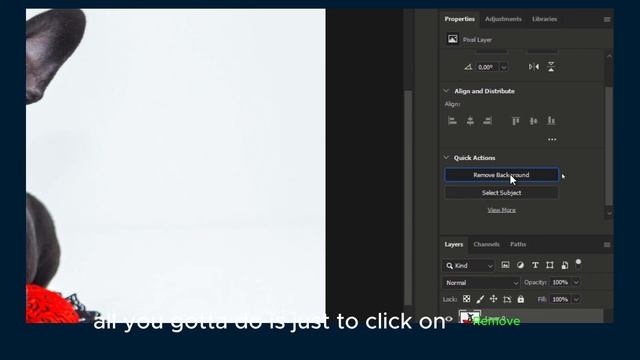Screen dimensions: 640x360
Task: Lock all layer attributes
Action: (521, 299)
